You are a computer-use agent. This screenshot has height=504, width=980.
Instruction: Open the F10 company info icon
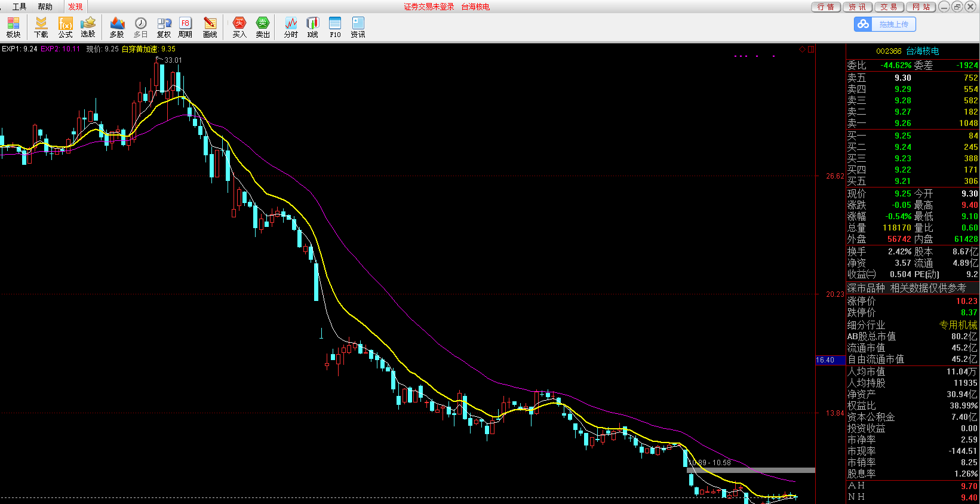335,27
